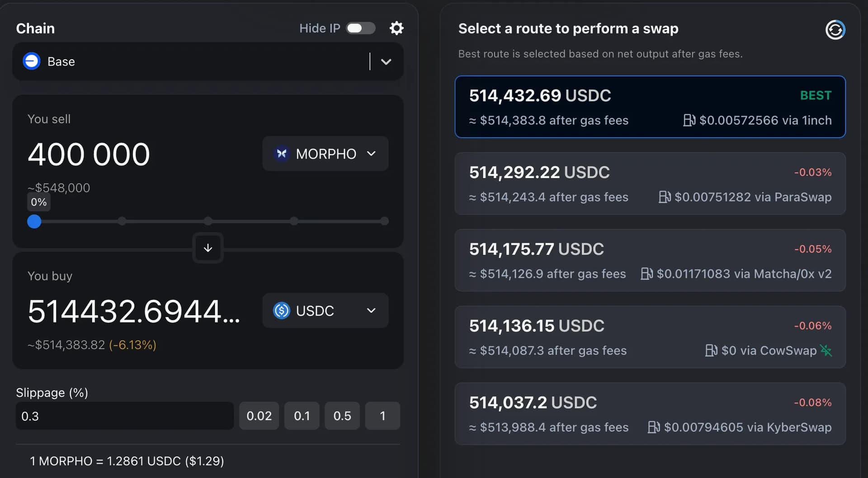Select the 514,292.22 USDC ParaSwap route

(x=650, y=183)
